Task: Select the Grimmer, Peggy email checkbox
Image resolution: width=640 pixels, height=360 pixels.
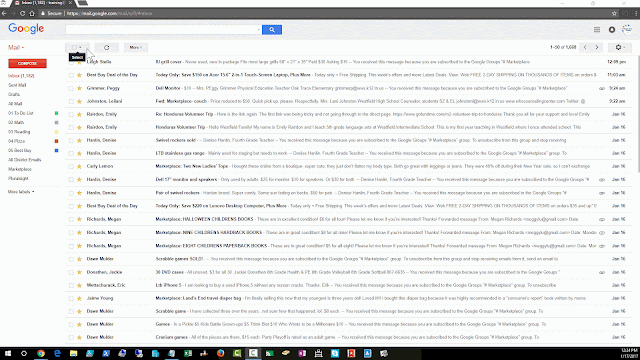Action: click(x=71, y=88)
